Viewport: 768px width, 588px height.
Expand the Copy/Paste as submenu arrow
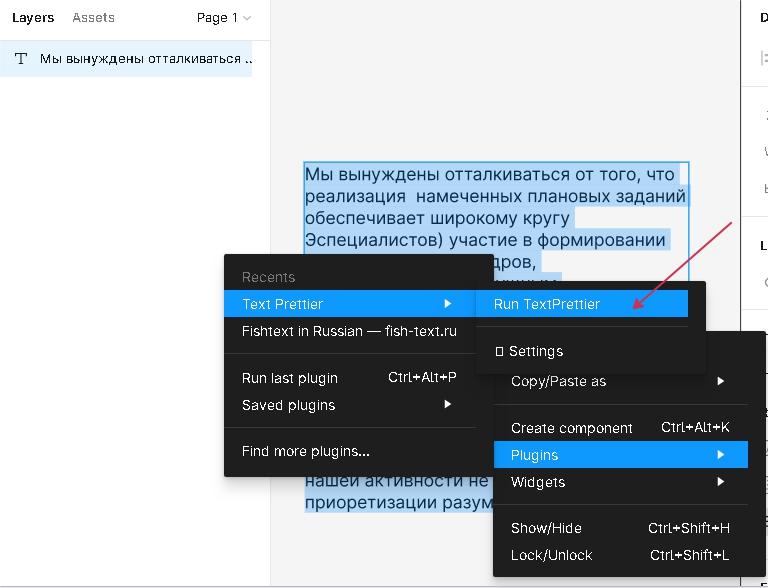(720, 381)
